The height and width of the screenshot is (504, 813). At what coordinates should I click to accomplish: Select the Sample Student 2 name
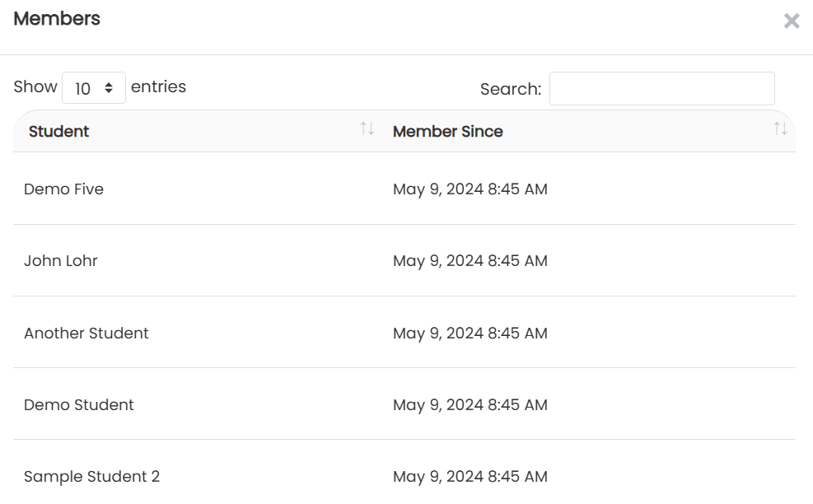[91, 476]
